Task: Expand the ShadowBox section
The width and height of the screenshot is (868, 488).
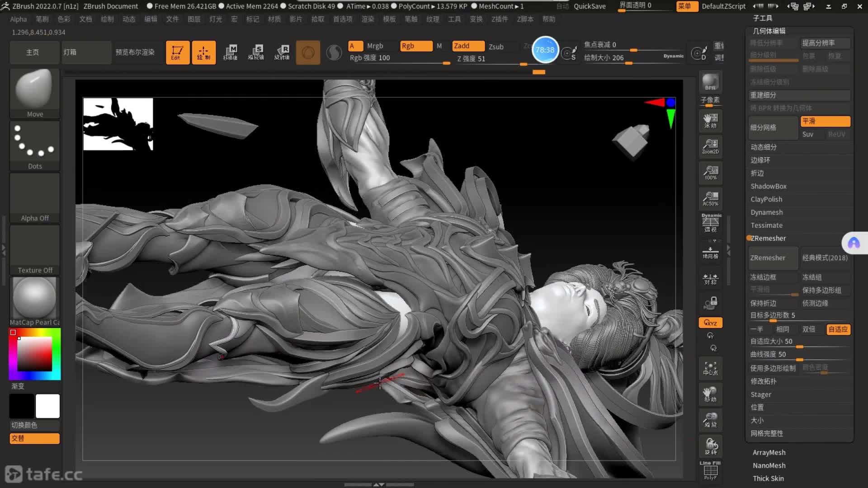Action: (x=768, y=186)
